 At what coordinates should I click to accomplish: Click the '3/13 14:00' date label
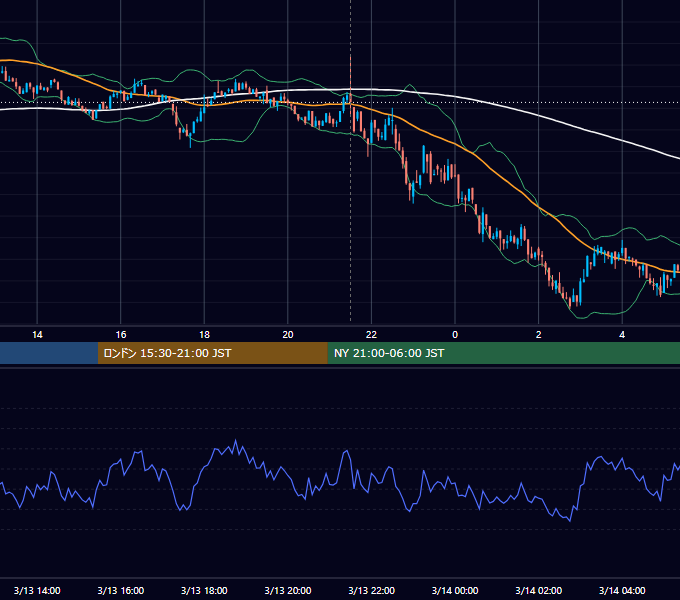click(37, 590)
